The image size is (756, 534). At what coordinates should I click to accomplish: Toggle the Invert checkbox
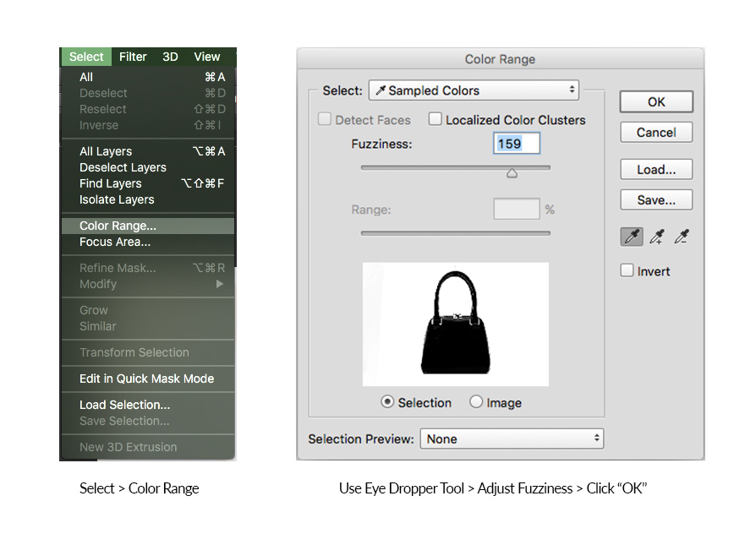click(x=627, y=271)
